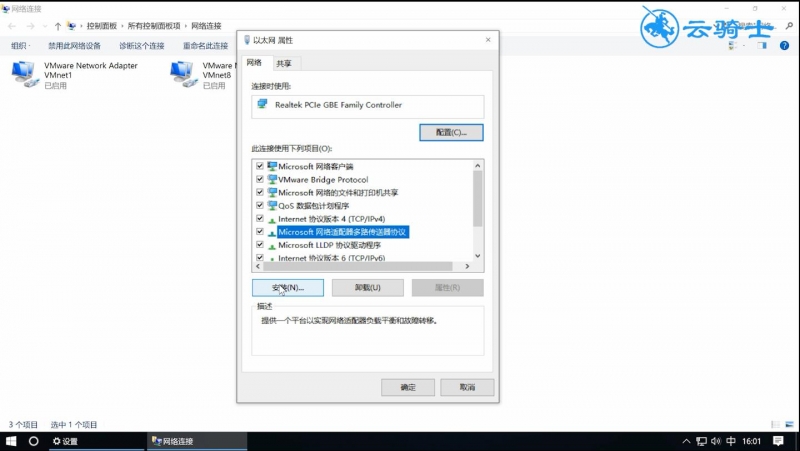Cancel with the 取消 button
Viewport: 800px width, 451px height.
[x=467, y=387]
